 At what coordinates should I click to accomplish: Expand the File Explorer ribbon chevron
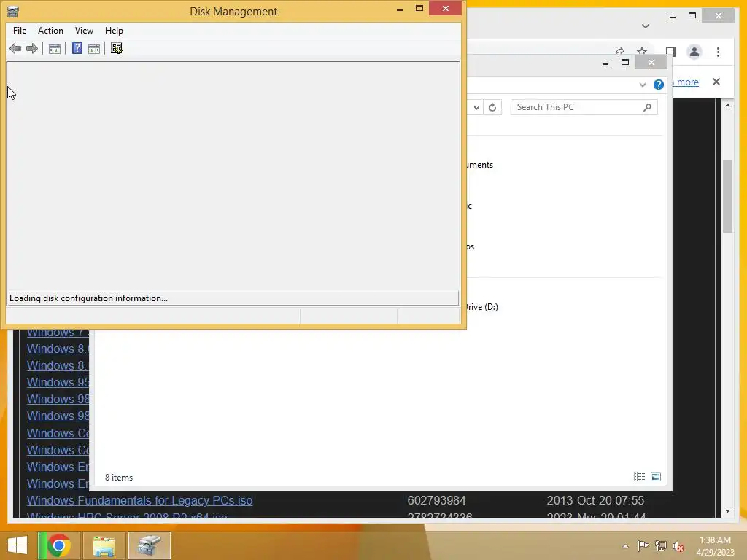point(642,85)
